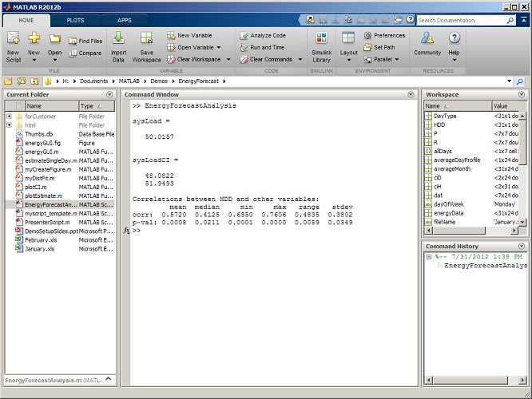
Task: Click the documentation search magnifier icon
Action: pyautogui.click(x=510, y=20)
